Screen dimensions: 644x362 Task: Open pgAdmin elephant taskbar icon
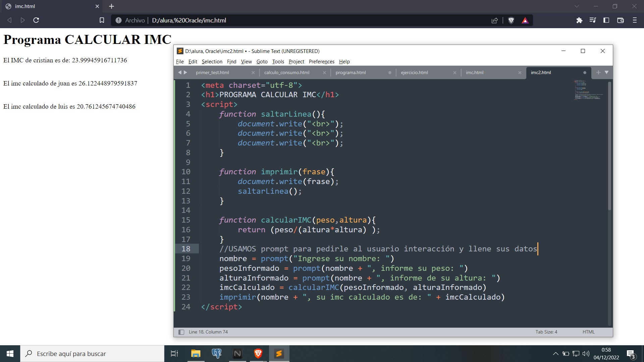click(217, 354)
